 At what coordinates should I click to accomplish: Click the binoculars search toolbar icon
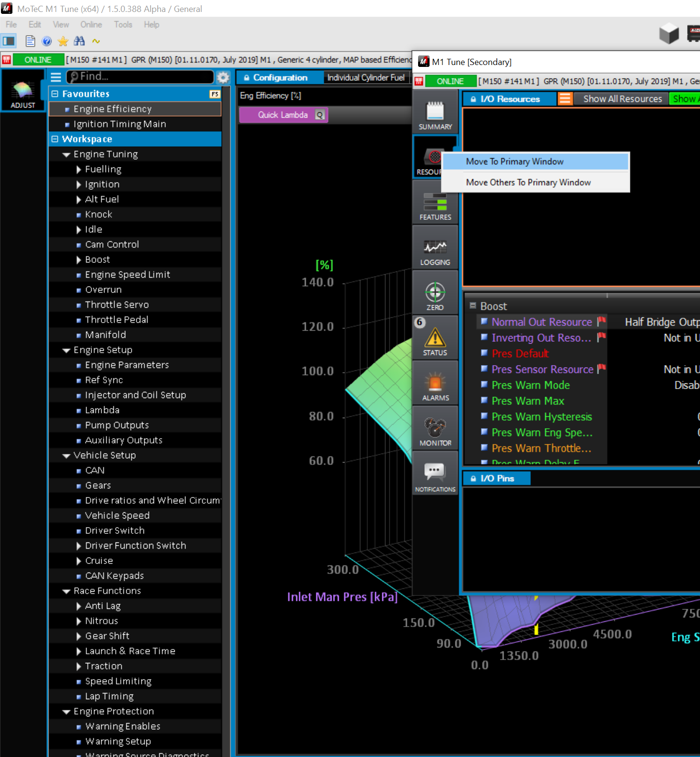(x=79, y=41)
